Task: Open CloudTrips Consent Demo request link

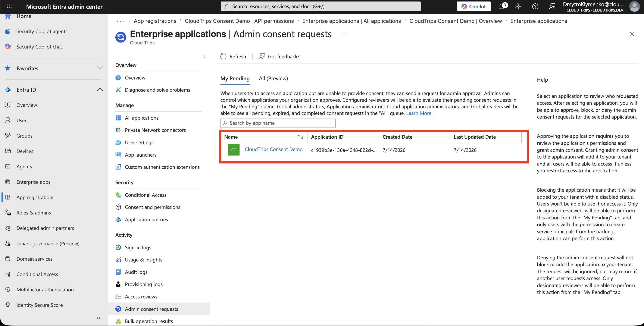Action: coord(273,149)
